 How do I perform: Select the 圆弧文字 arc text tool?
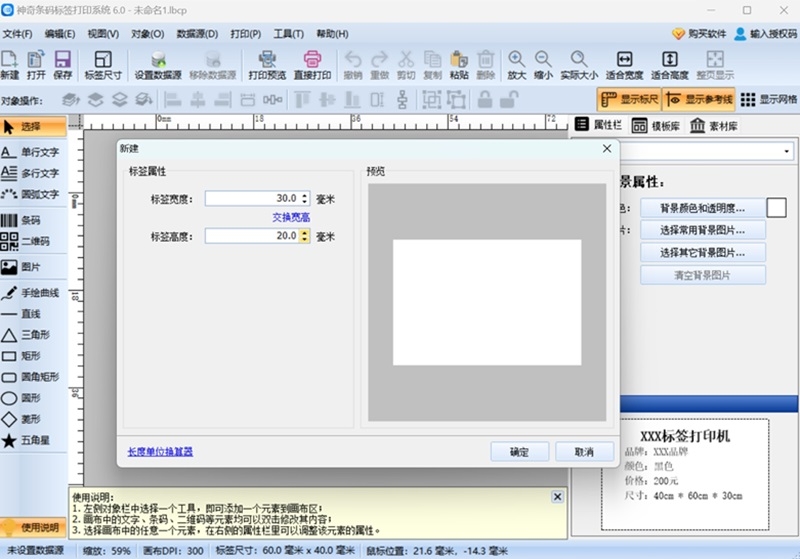pyautogui.click(x=33, y=194)
